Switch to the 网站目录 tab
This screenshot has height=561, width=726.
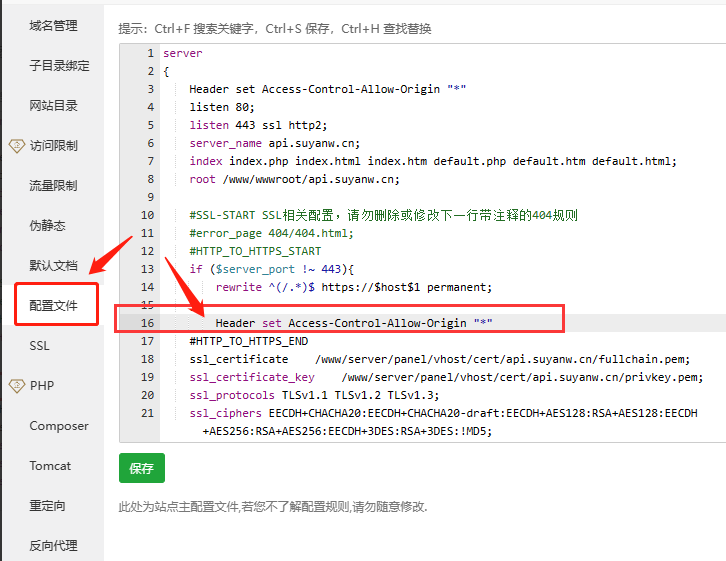click(53, 106)
